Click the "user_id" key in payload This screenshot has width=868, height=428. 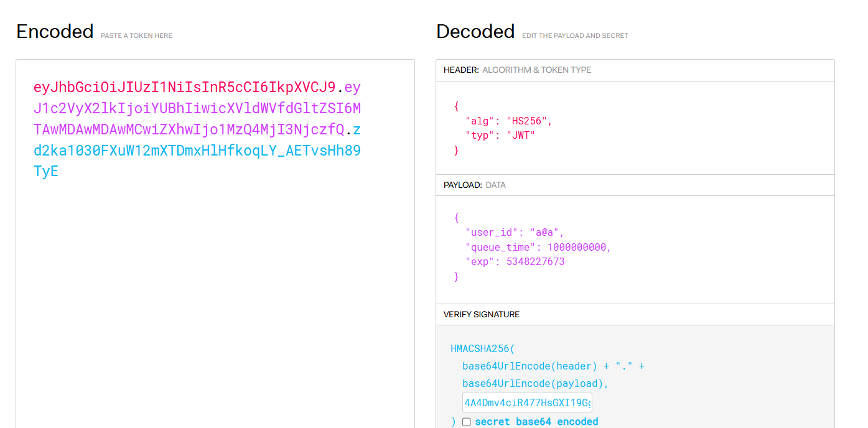click(492, 233)
